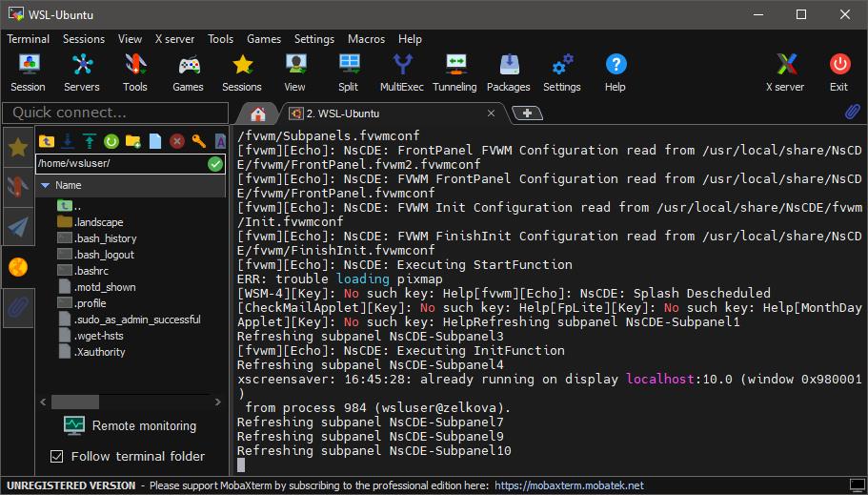The width and height of the screenshot is (868, 495).
Task: Activate the Split terminal toolbar icon
Action: click(349, 72)
